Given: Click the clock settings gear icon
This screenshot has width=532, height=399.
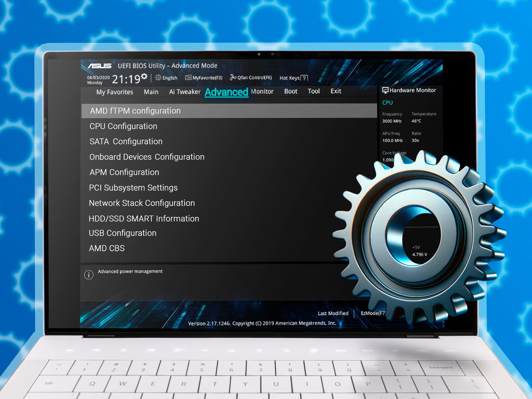Looking at the screenshot, I should pos(144,76).
